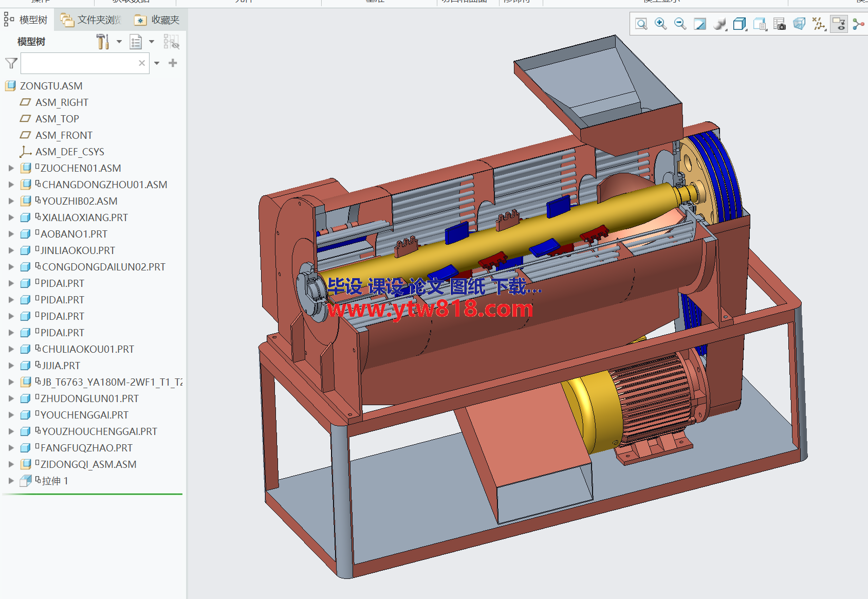868x599 pixels.
Task: Open the saved orientations cube icon
Action: 740,24
